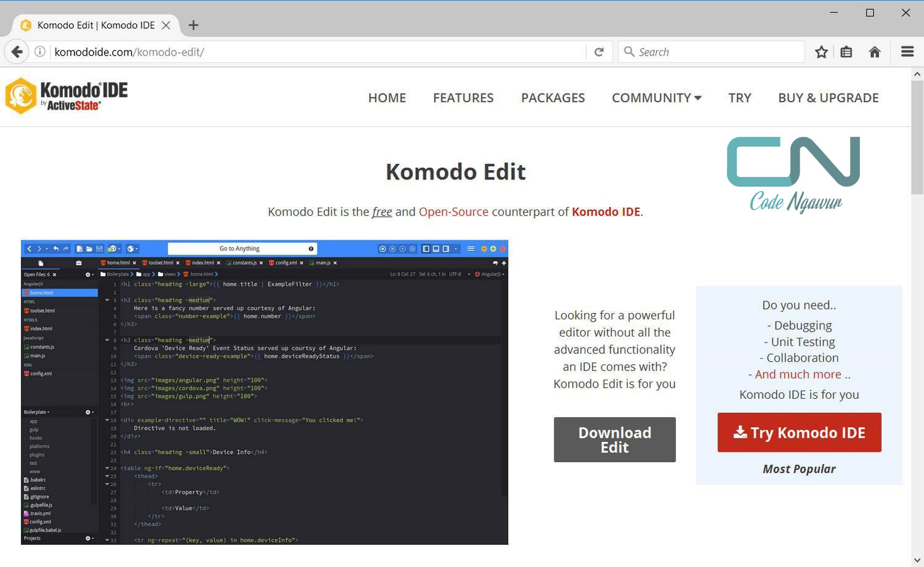Viewport: 924px width, 567px height.
Task: Minimize the browser window
Action: coord(834,12)
